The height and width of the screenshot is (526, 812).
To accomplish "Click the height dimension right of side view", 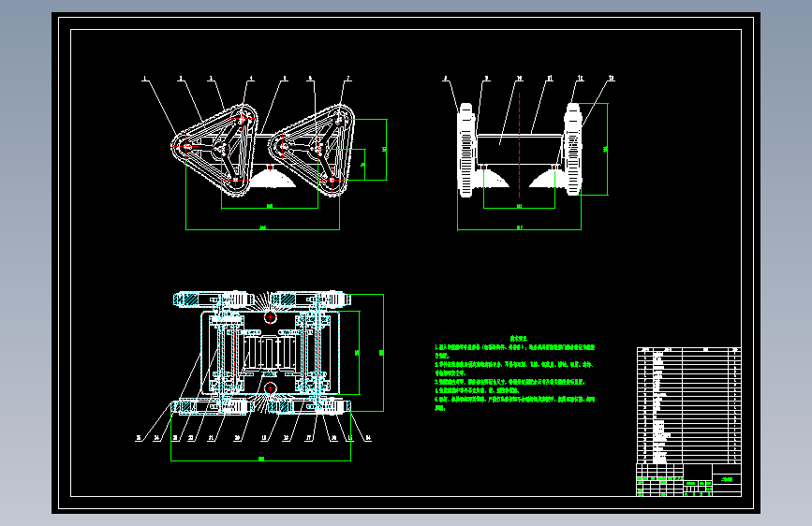I will [x=606, y=149].
